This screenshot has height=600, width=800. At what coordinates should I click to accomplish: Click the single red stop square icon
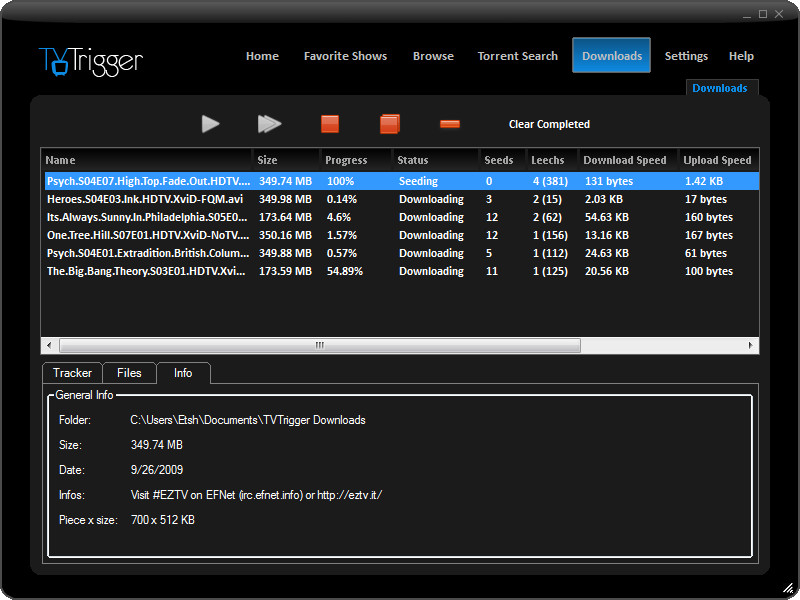coord(330,124)
